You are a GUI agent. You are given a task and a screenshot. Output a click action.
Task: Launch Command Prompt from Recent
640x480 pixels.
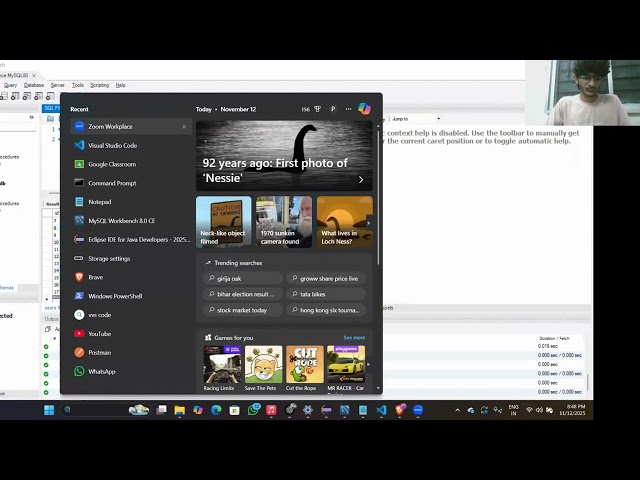point(131,183)
